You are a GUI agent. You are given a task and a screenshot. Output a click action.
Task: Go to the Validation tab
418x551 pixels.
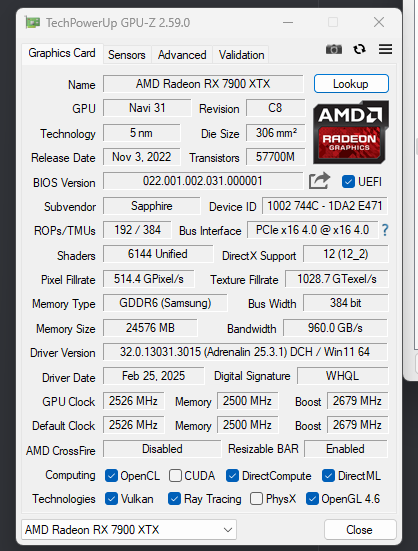tap(241, 55)
